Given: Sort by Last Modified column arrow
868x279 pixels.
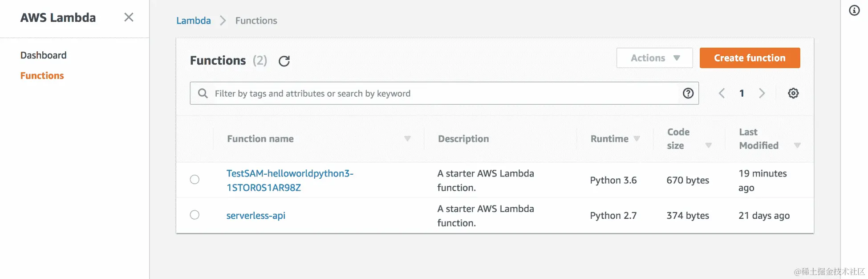Looking at the screenshot, I should [x=797, y=145].
